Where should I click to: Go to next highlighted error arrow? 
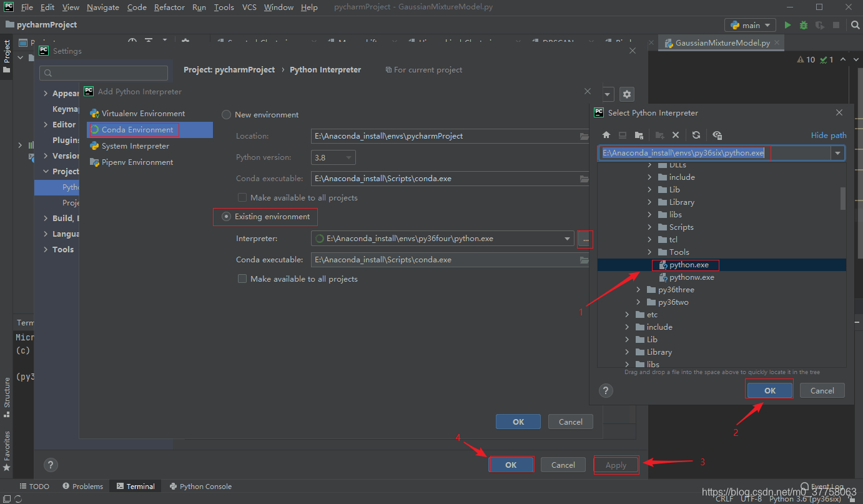(x=856, y=60)
